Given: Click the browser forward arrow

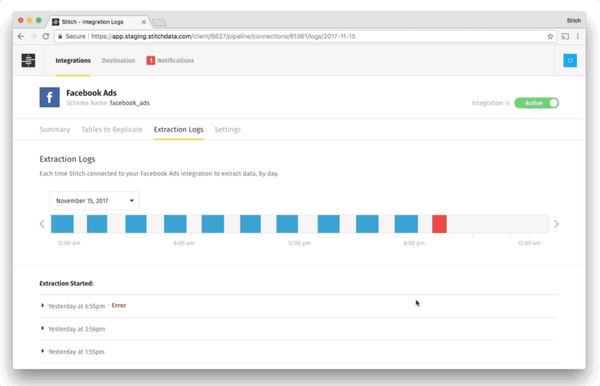Looking at the screenshot, I should (x=33, y=36).
